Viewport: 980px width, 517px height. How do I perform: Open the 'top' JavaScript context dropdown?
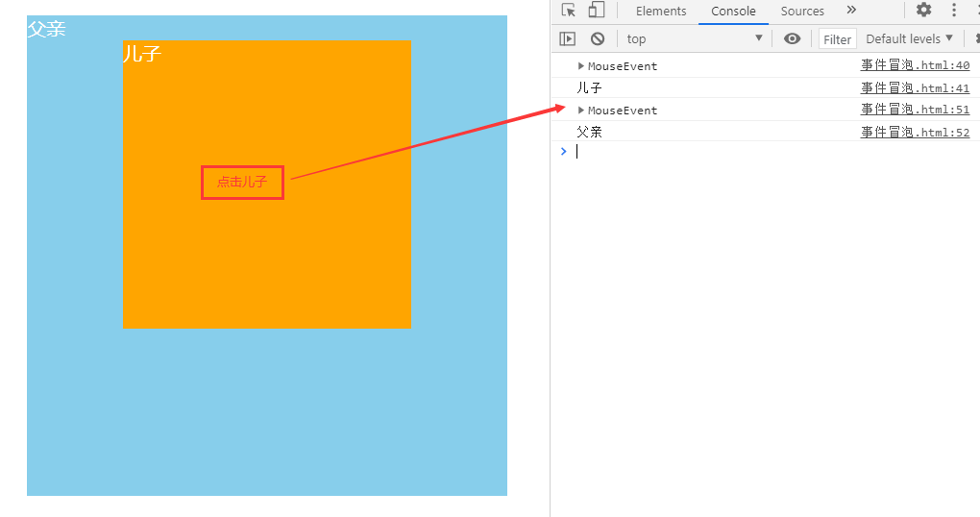694,39
